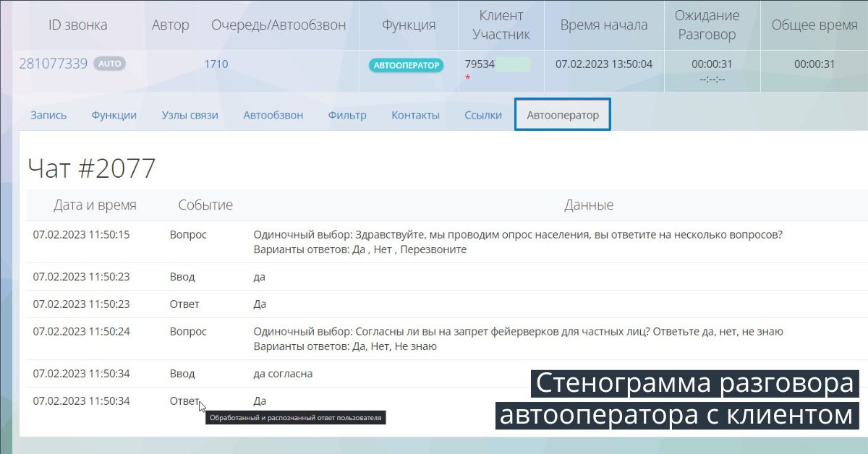Image resolution: width=868 pixels, height=454 pixels.
Task: Click the AUTO badge next to call ID
Action: (109, 64)
